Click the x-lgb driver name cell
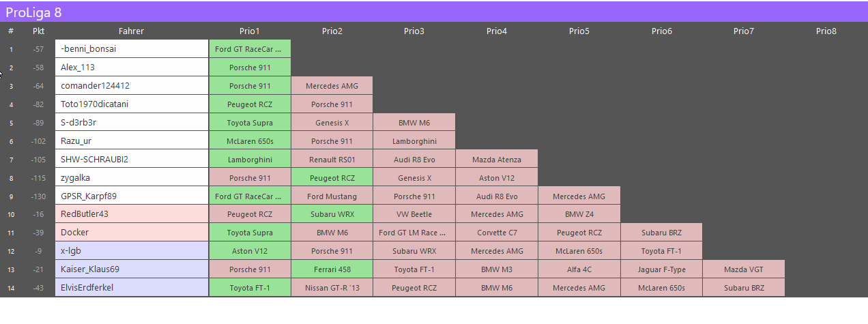Screen dimensions: 868x324 point(131,251)
